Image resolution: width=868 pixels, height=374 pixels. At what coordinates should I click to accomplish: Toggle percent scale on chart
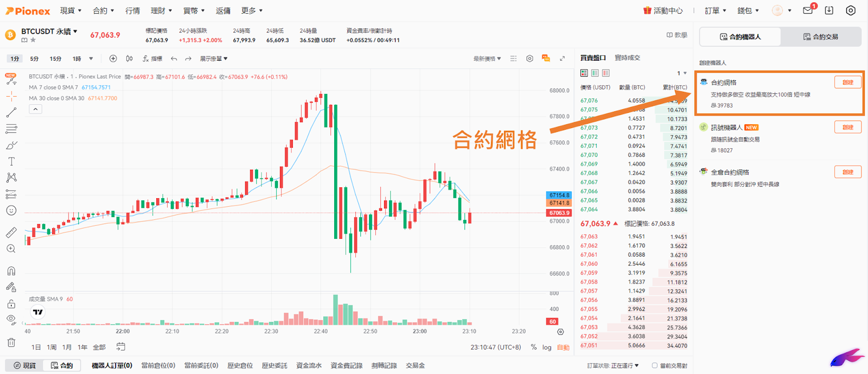click(534, 347)
